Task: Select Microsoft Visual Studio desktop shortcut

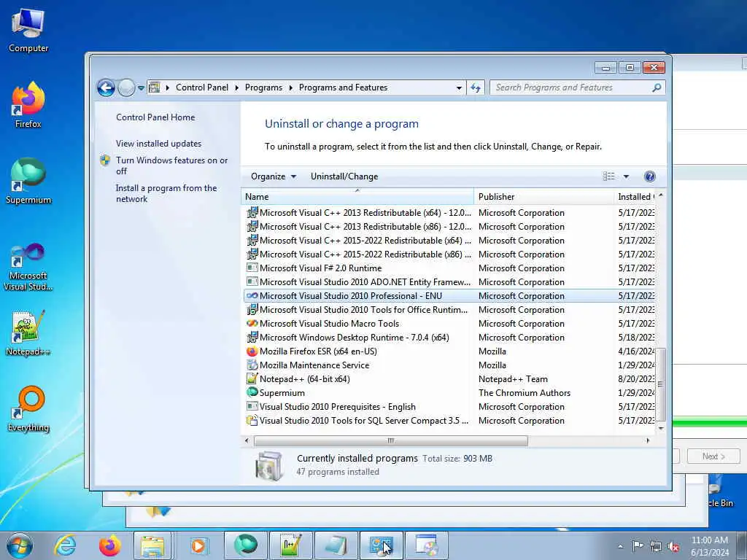Action: [x=28, y=267]
